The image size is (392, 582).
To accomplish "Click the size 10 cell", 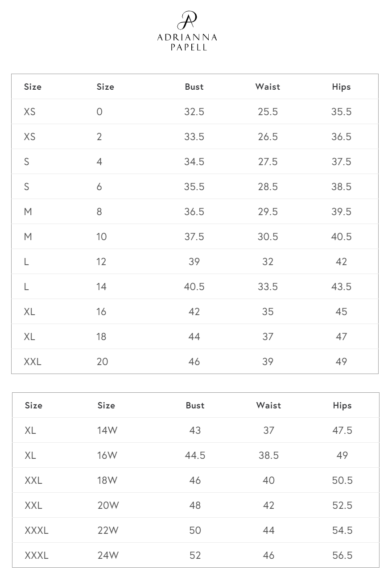I will pos(101,237).
